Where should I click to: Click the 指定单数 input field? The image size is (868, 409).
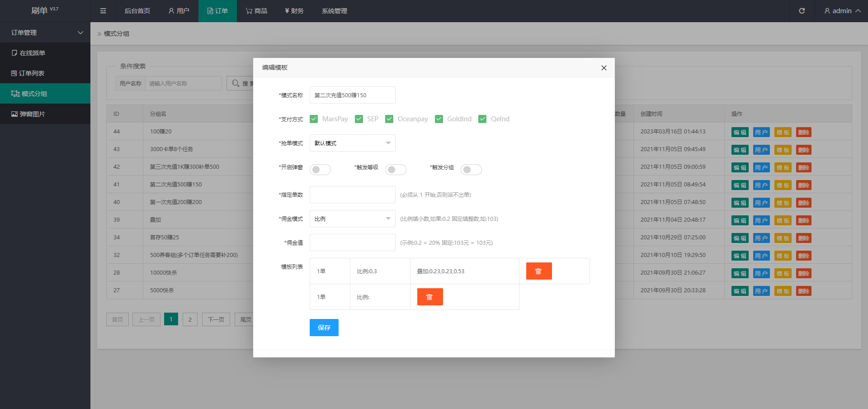352,195
